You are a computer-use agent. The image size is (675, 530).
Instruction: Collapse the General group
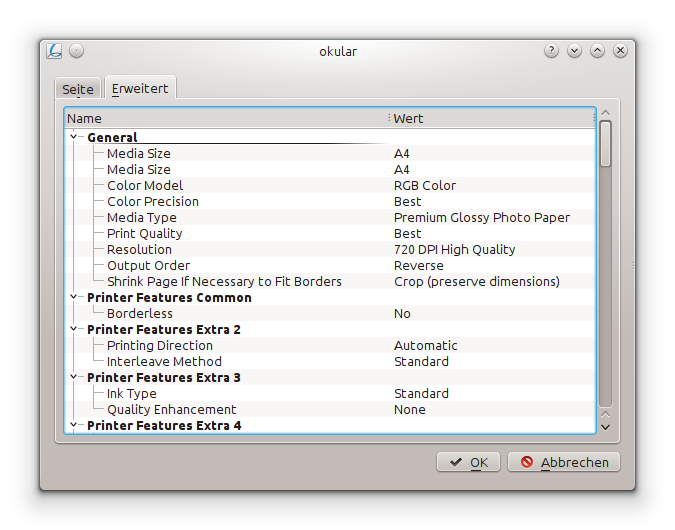pos(74,137)
